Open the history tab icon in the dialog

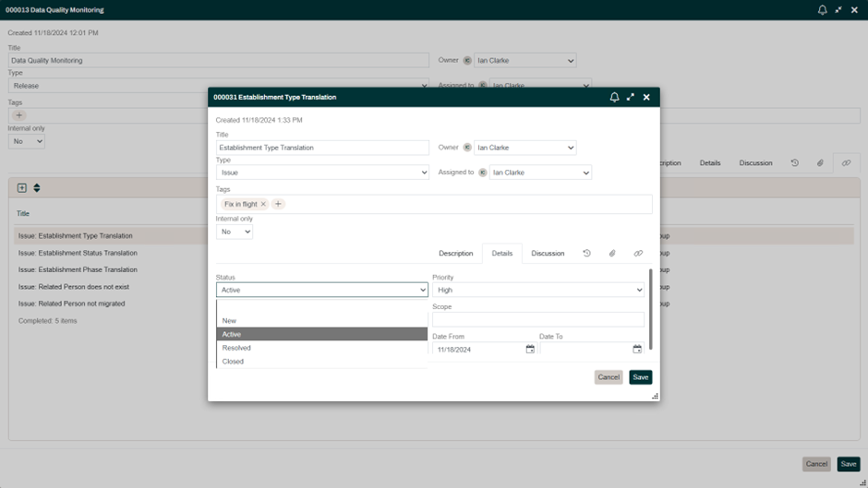[586, 253]
